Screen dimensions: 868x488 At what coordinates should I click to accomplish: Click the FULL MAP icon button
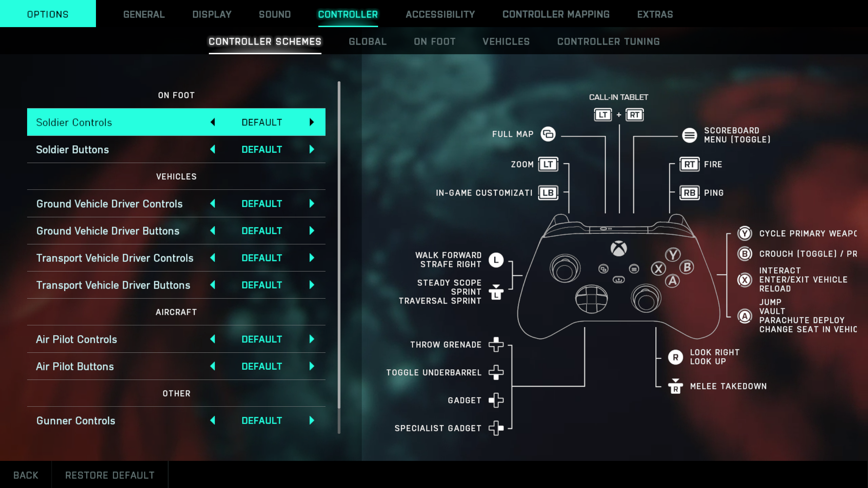point(548,134)
